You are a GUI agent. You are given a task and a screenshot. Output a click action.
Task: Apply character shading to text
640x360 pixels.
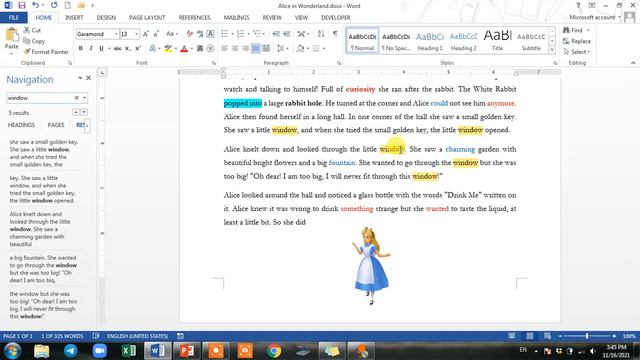200,49
